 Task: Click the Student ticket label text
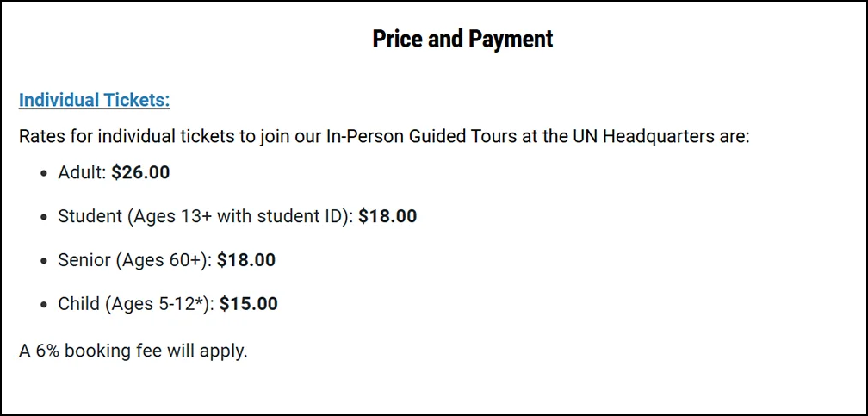pyautogui.click(x=205, y=216)
